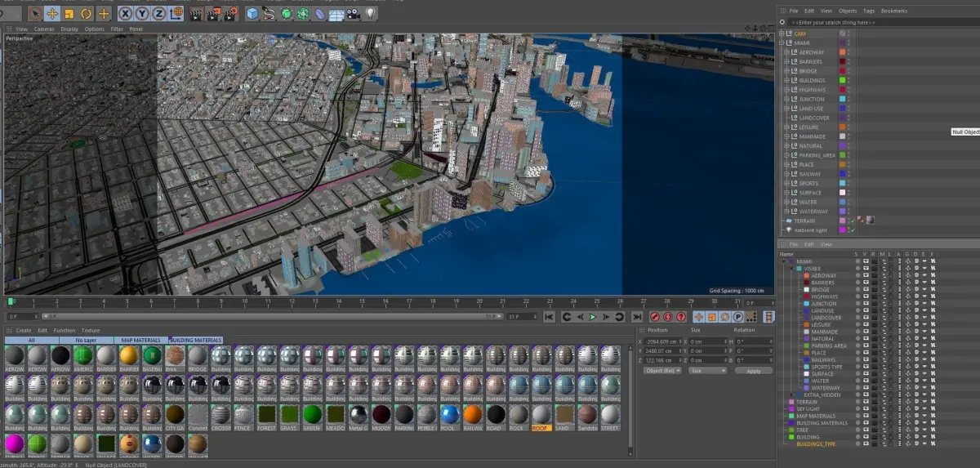
Task: Expand the BUILDINGS object in Object Manager
Action: (x=786, y=81)
